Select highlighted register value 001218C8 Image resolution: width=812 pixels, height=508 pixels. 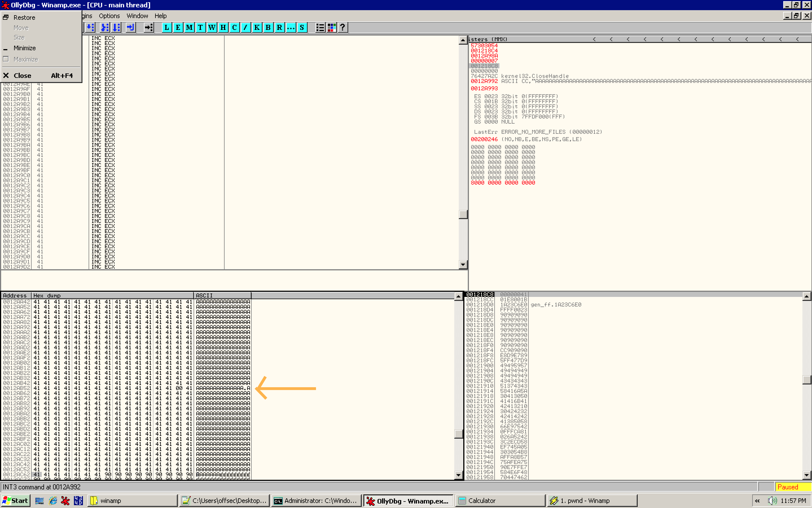click(484, 66)
